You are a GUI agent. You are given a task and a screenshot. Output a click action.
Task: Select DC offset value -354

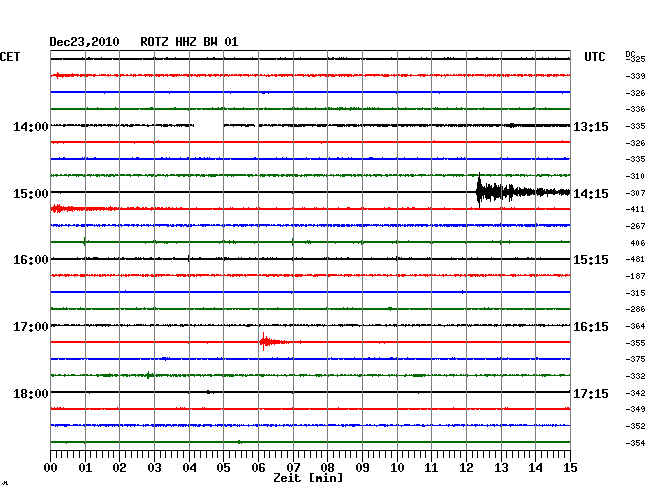point(635,443)
